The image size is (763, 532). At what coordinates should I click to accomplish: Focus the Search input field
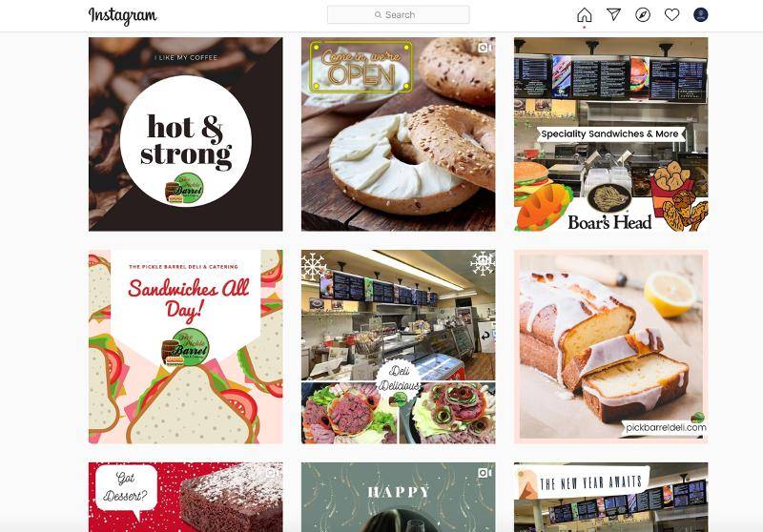(399, 14)
